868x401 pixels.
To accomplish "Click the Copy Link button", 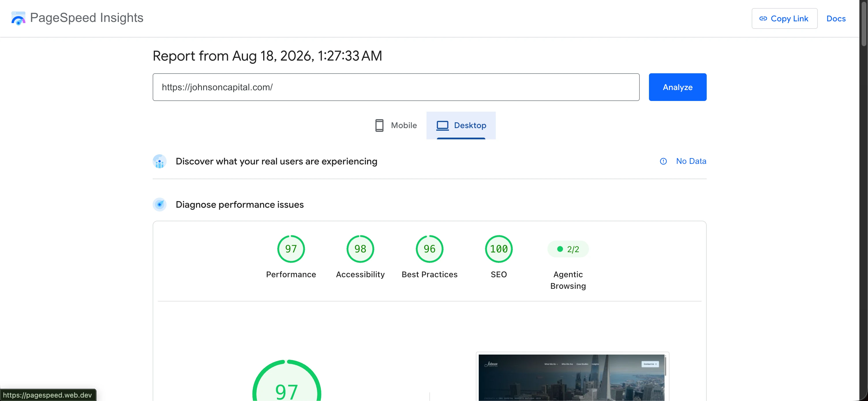I will click(784, 18).
